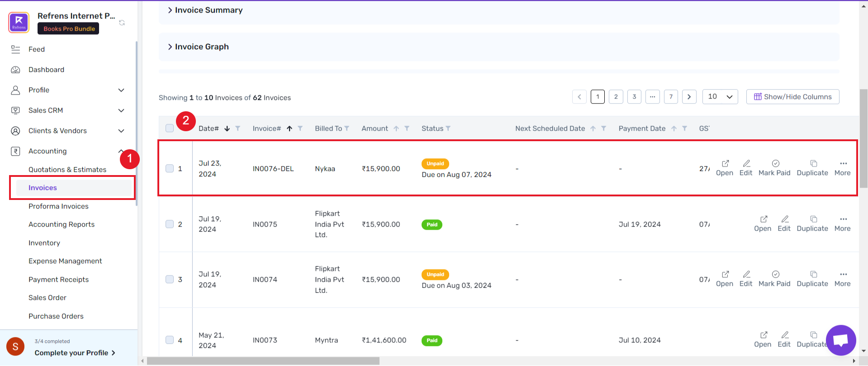Open More options for INO075
The width and height of the screenshot is (868, 366).
(x=843, y=223)
